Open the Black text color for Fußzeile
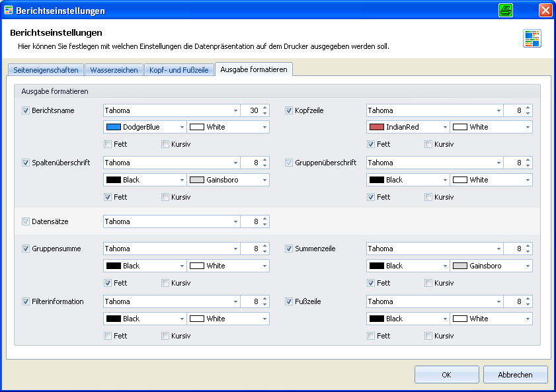Viewport: 556px width, 392px height. (408, 319)
